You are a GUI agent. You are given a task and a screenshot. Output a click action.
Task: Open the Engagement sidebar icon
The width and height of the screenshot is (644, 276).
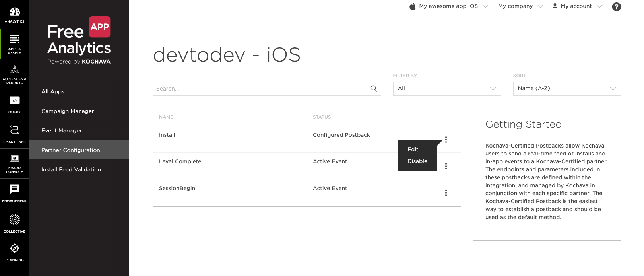pos(15,193)
